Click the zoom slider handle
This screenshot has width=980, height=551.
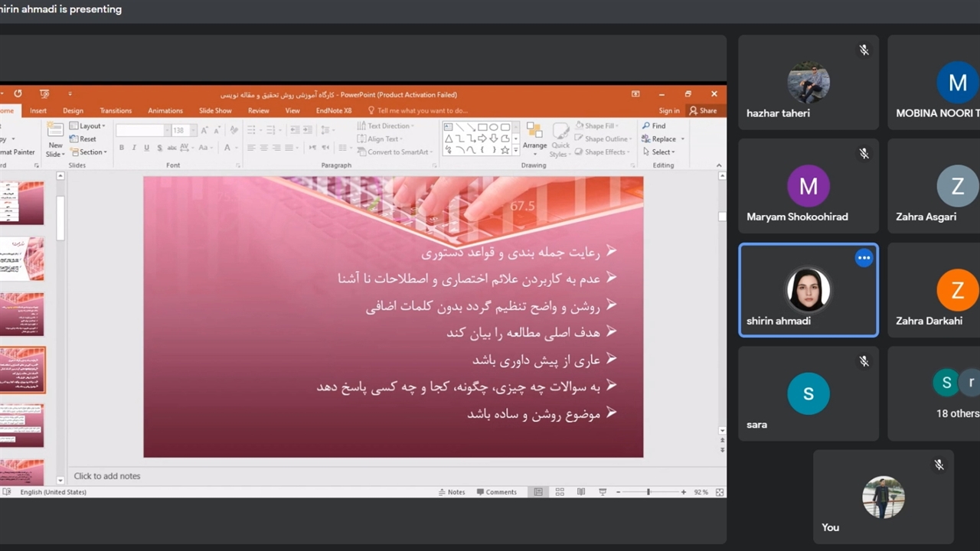point(648,492)
